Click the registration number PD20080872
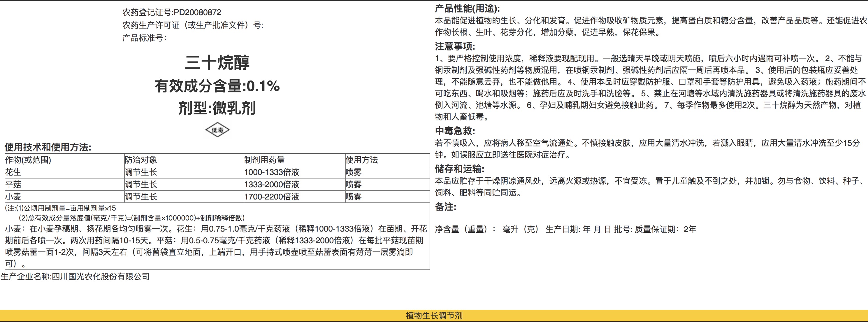This screenshot has width=868, height=322. click(x=197, y=13)
